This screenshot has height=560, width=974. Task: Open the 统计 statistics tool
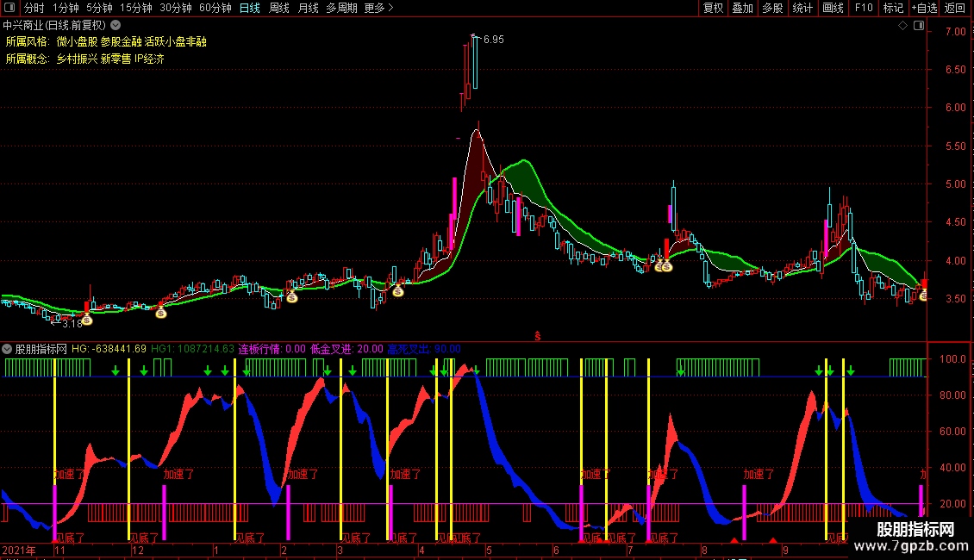(802, 9)
